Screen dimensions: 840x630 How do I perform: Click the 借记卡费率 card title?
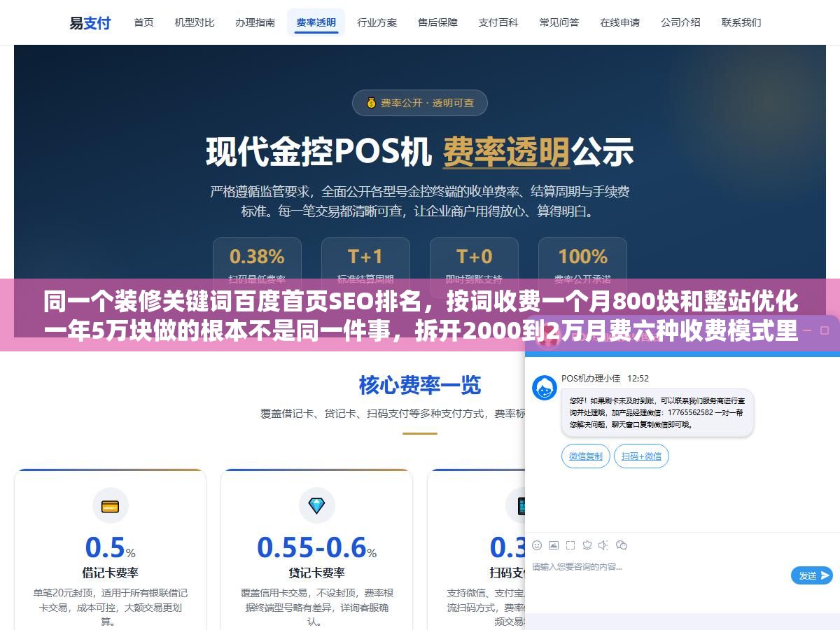coord(110,573)
